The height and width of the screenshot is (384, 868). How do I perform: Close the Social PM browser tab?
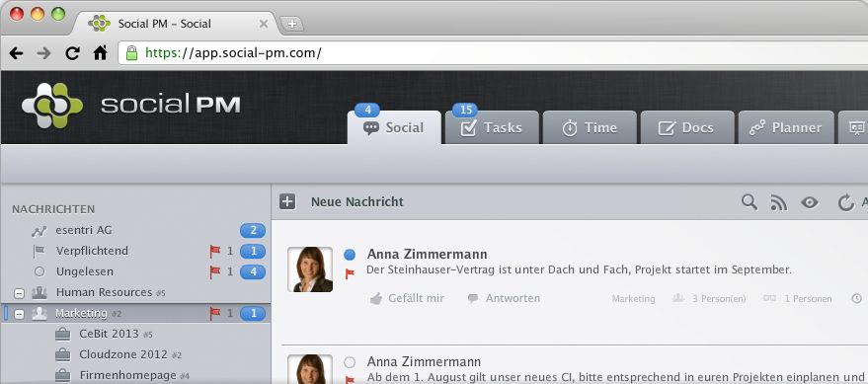[x=264, y=24]
